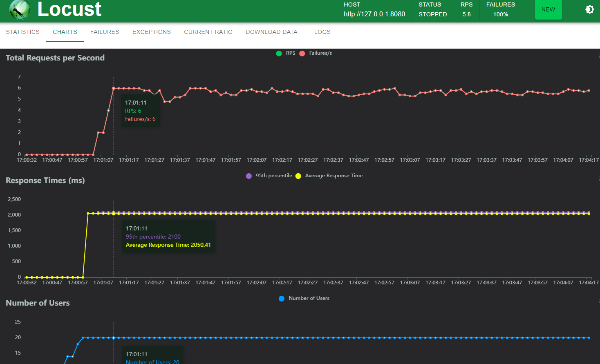Image resolution: width=600 pixels, height=364 pixels.
Task: Click the 2,500 label on Response Times axis
Action: click(14, 199)
